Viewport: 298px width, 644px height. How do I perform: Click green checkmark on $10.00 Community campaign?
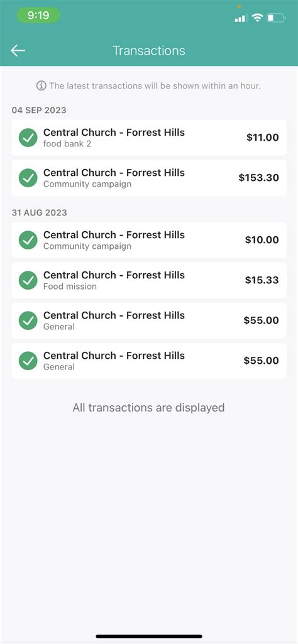pyautogui.click(x=28, y=240)
